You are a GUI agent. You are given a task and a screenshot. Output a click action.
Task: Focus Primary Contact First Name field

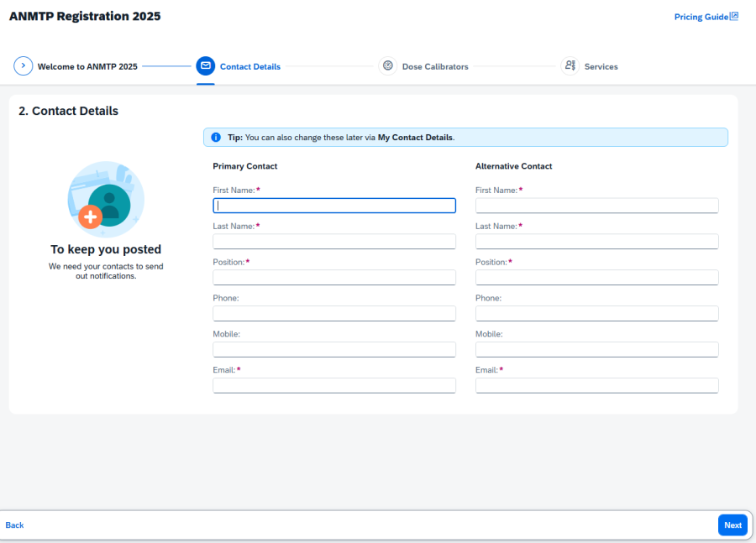click(x=334, y=206)
